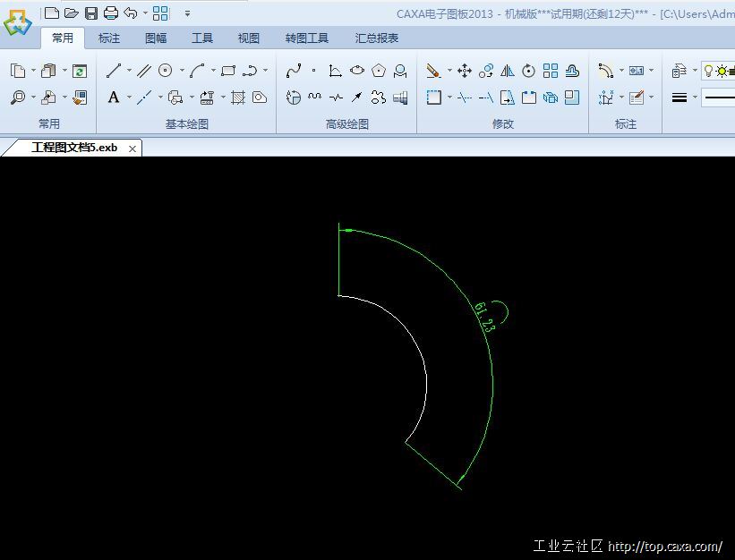Open the 转图工具 ribbon tab

pos(307,38)
